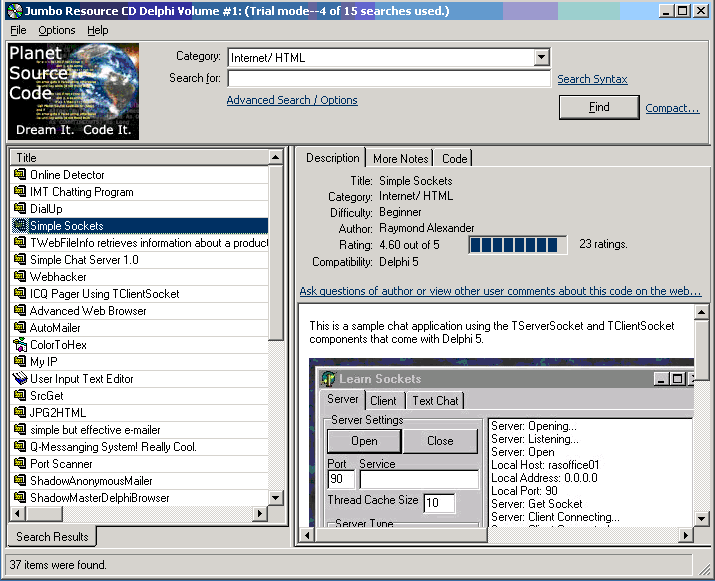The image size is (715, 581).
Task: Click into the Search for text field
Action: point(389,78)
